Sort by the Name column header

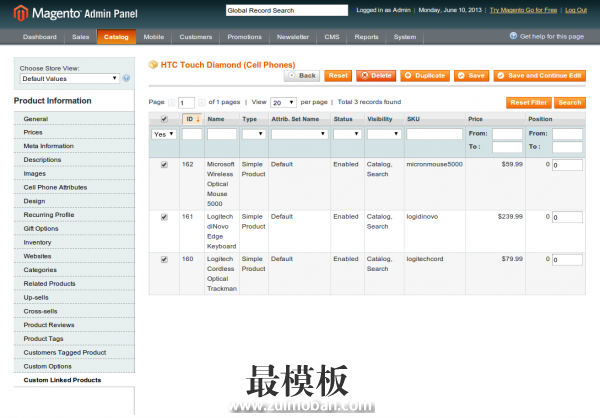(x=216, y=119)
